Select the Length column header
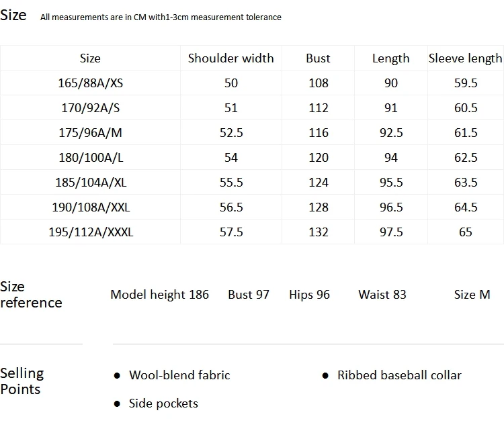Viewport: 504px width, 433px height. 391,58
